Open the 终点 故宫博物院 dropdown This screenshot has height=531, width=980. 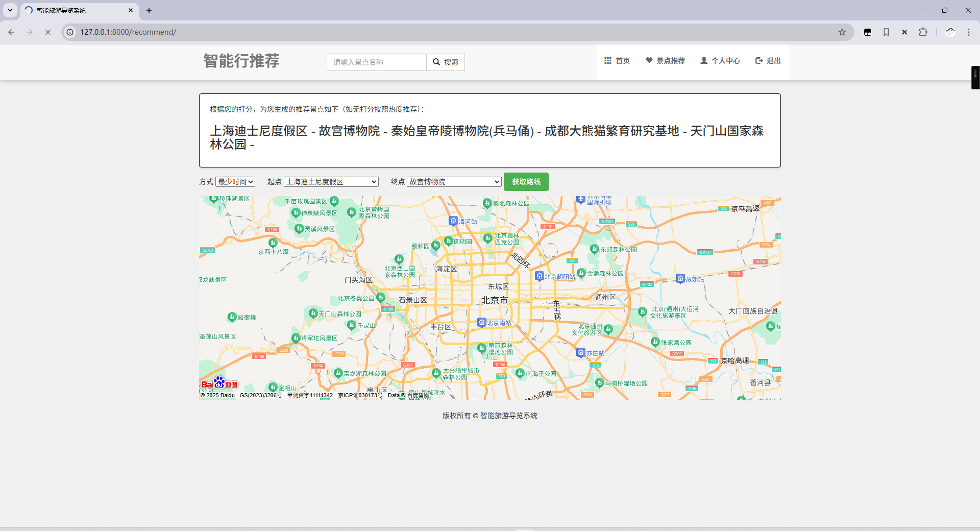454,182
